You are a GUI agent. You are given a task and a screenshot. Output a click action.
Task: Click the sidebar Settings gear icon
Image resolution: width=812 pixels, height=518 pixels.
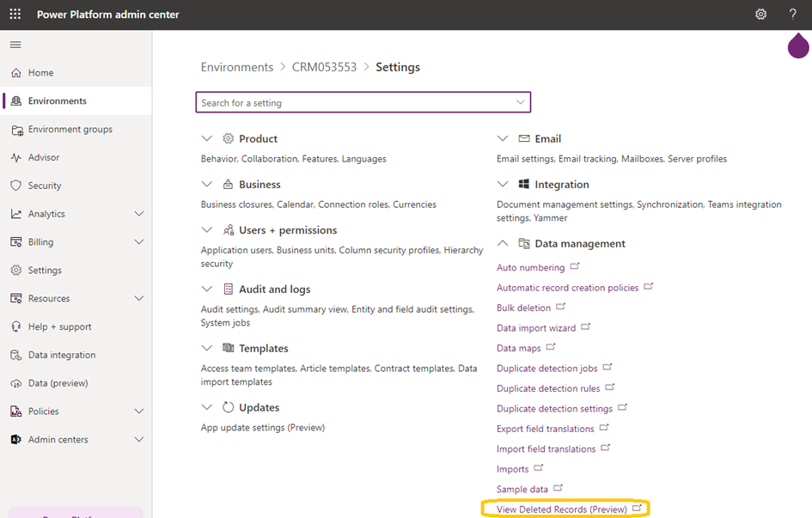click(16, 270)
